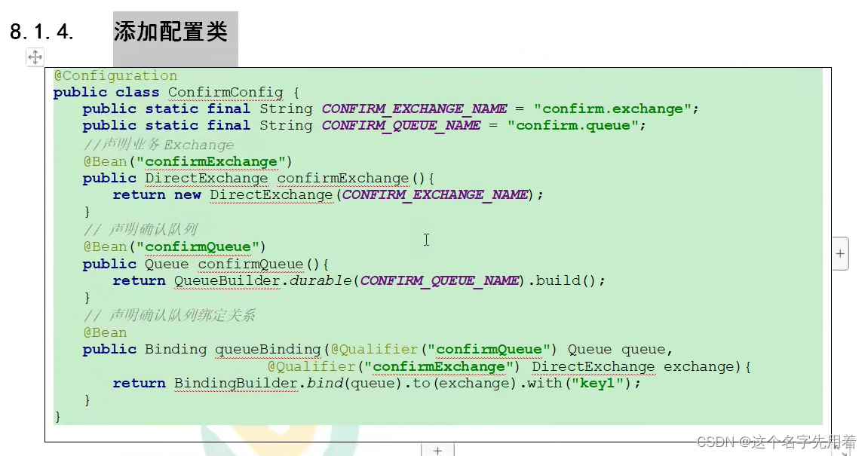The width and height of the screenshot is (868, 456).
Task: Click the plus button below the table
Action: (x=438, y=451)
